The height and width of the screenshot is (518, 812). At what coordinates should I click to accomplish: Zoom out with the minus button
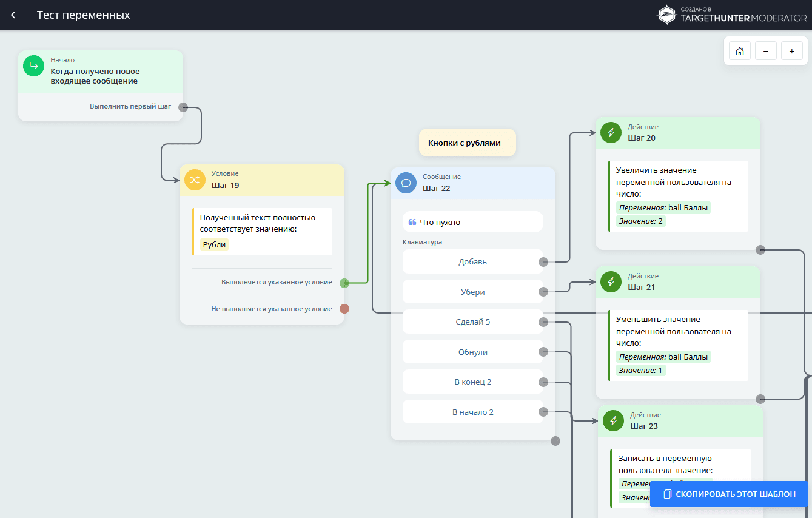pos(765,52)
